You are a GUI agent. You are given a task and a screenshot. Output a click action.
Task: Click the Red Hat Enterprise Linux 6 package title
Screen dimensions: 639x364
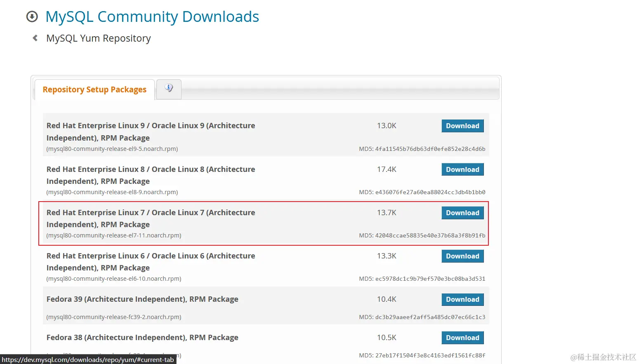151,262
